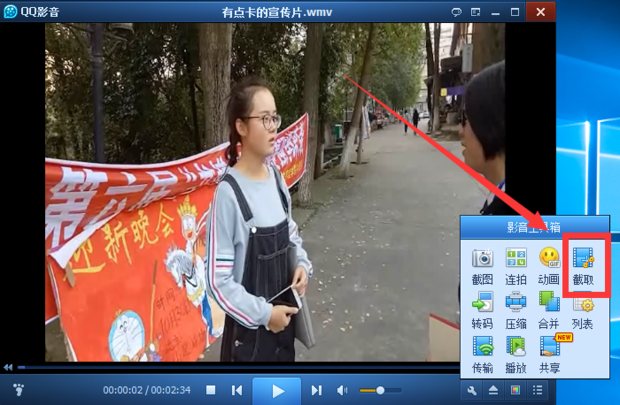This screenshot has height=405, width=620.
Task: Open the 共享 share tool marked NEW
Action: pyautogui.click(x=549, y=353)
